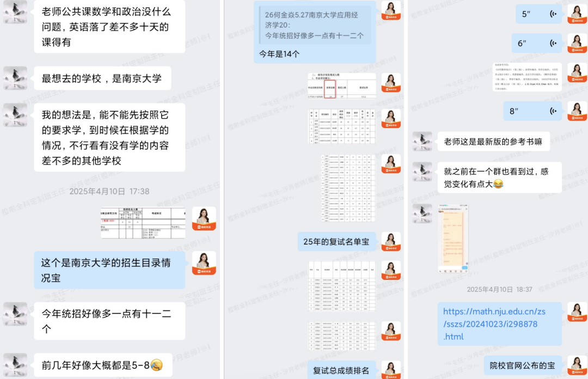Tap student avatar beside the phone screenshot image

coord(422,213)
